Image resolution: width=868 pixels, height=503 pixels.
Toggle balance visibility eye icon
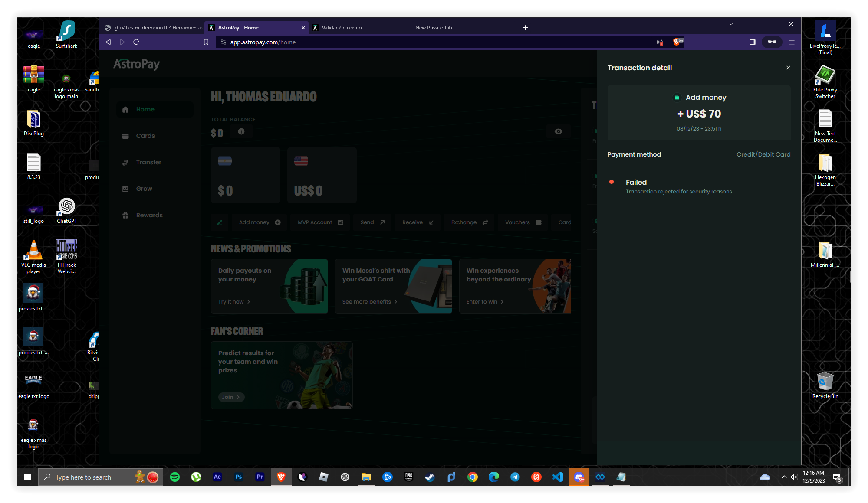point(559,131)
